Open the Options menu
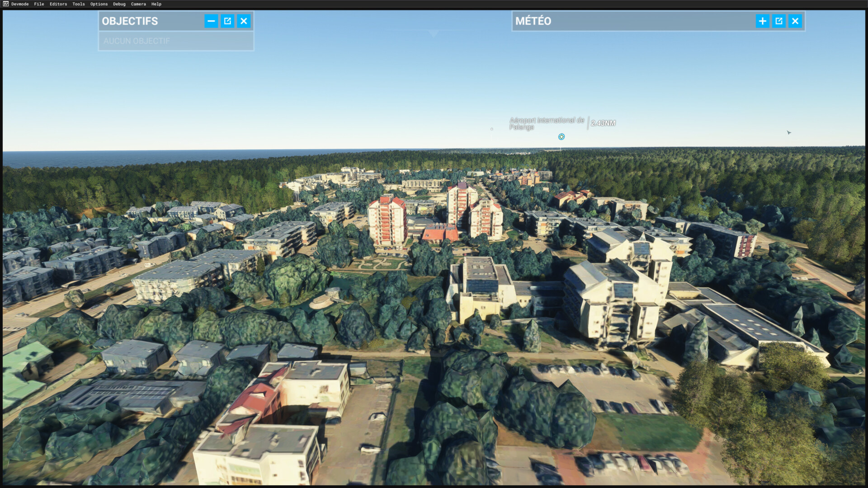This screenshot has width=868, height=488. tap(99, 4)
